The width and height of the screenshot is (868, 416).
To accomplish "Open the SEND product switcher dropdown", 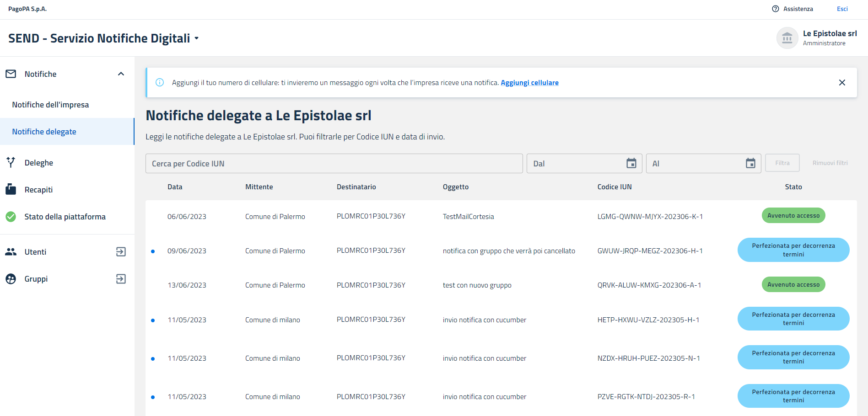I will pos(197,38).
